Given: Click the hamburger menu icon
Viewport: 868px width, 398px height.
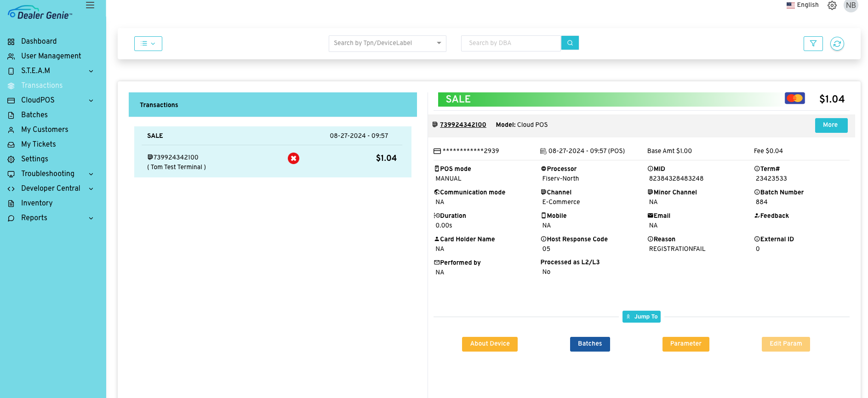Looking at the screenshot, I should [90, 6].
